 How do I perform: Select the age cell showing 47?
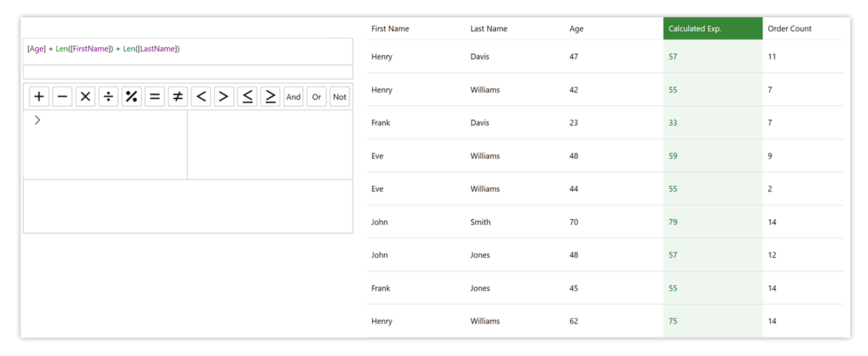coord(573,56)
